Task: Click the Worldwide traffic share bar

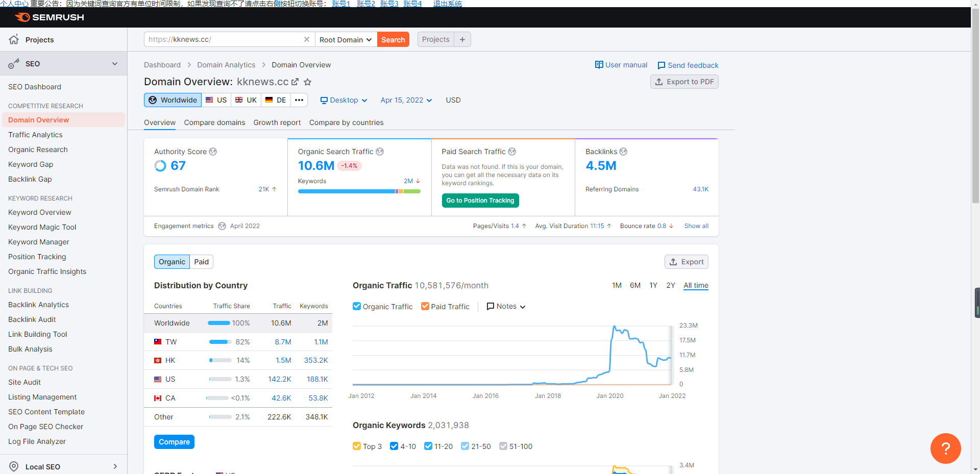Action: pyautogui.click(x=219, y=323)
